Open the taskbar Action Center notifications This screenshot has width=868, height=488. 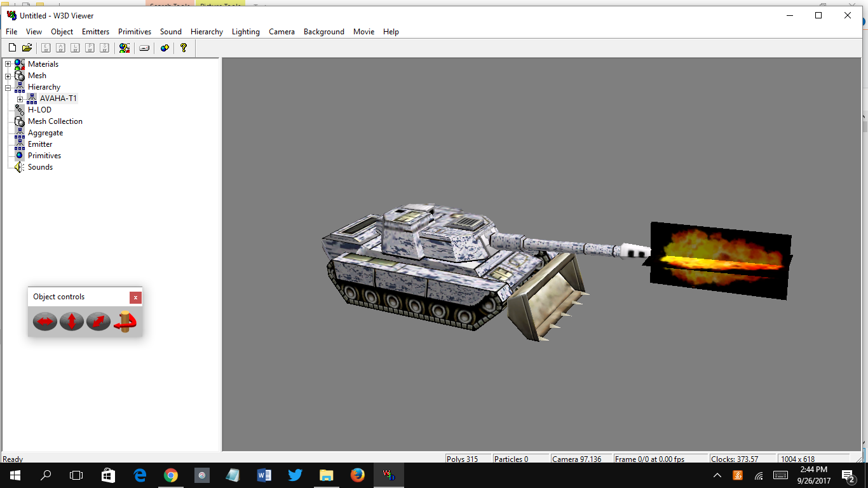click(848, 475)
